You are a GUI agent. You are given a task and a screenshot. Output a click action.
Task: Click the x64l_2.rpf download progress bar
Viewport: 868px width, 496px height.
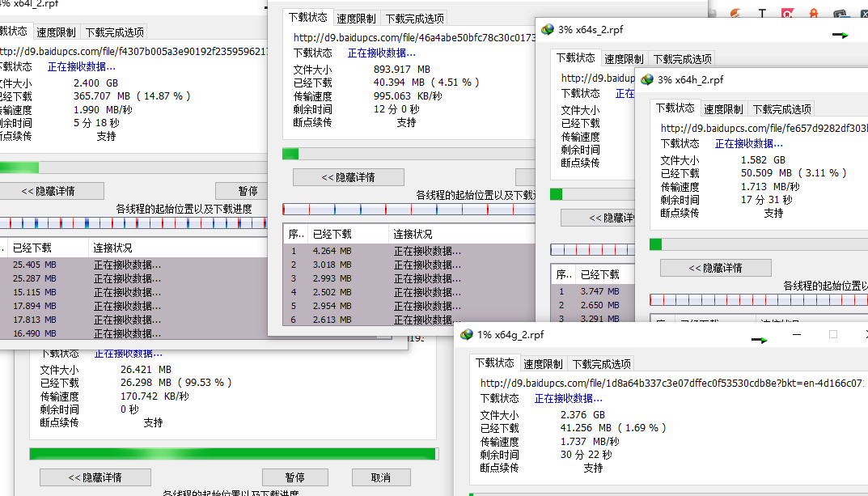[134, 167]
